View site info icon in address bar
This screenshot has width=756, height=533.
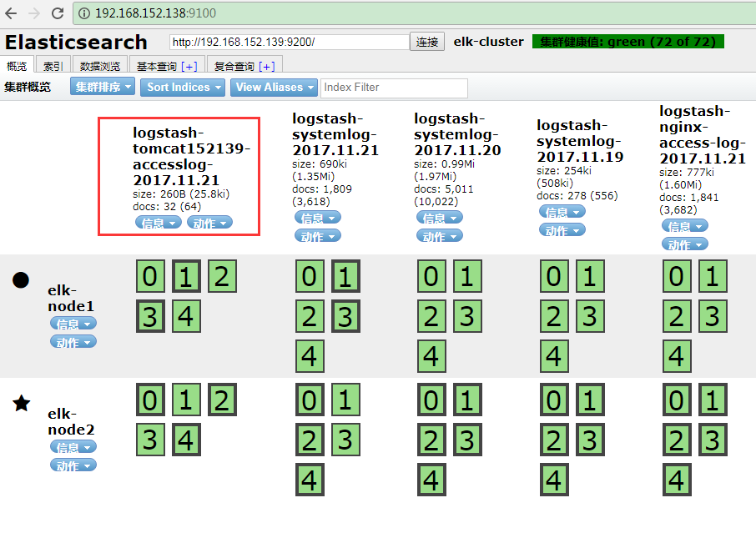pos(84,13)
